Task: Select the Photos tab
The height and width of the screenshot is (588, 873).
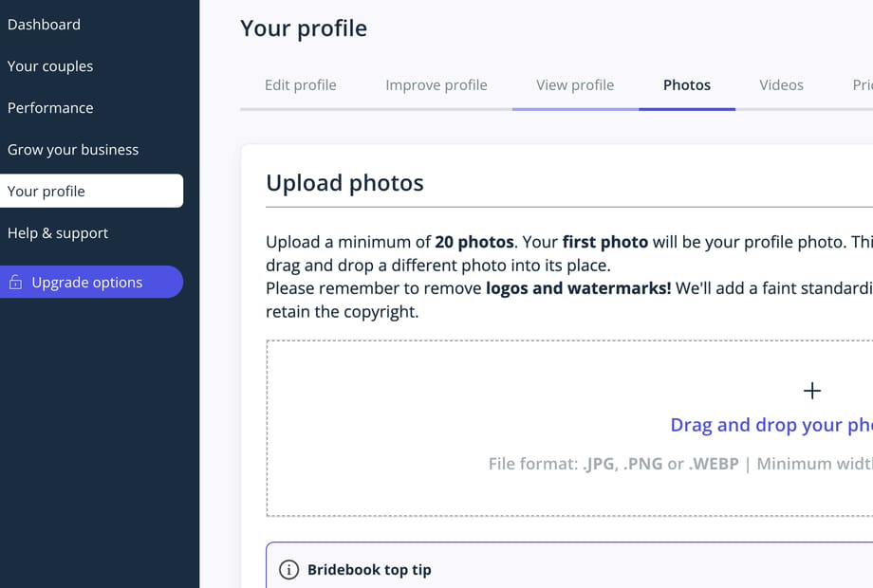Action: pos(687,85)
